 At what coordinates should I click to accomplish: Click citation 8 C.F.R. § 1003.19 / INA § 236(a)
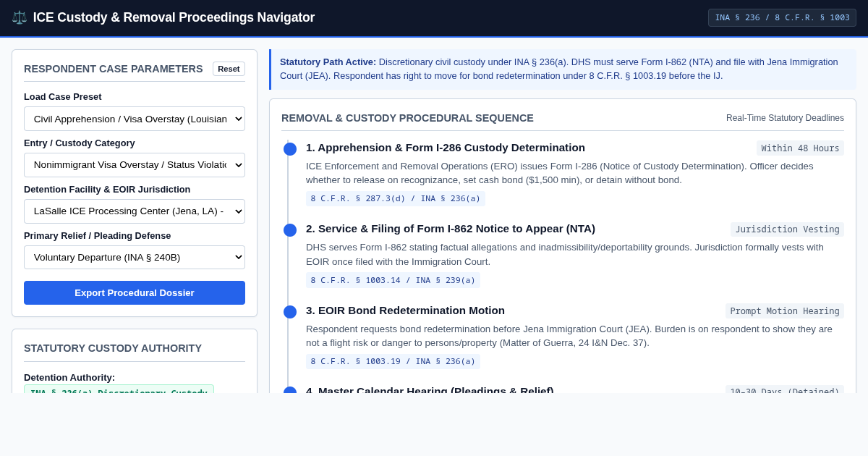pos(393,361)
